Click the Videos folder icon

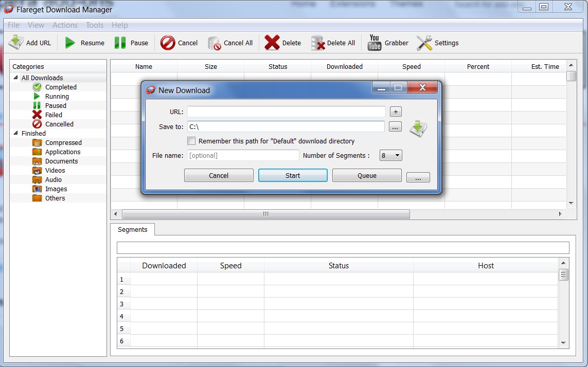tap(37, 171)
